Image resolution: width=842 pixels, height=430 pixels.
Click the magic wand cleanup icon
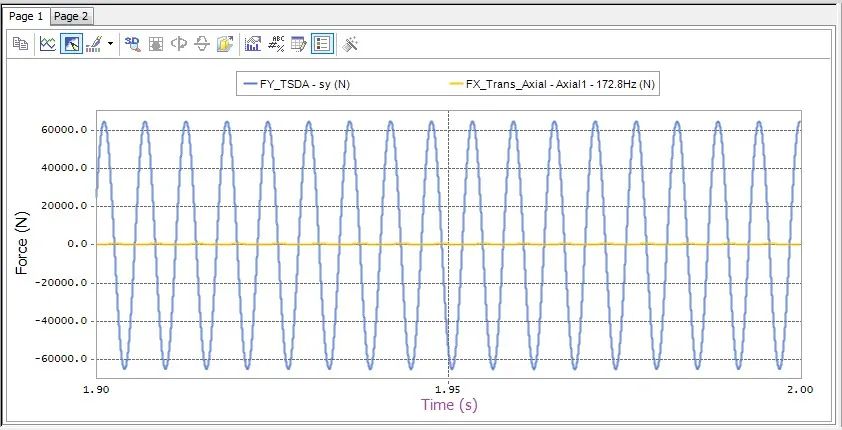(350, 43)
